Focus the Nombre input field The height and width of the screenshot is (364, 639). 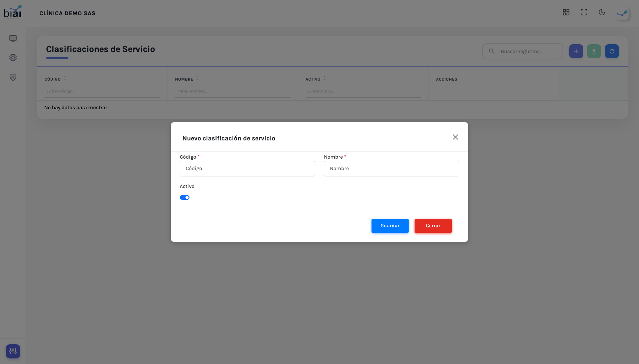pos(392,169)
